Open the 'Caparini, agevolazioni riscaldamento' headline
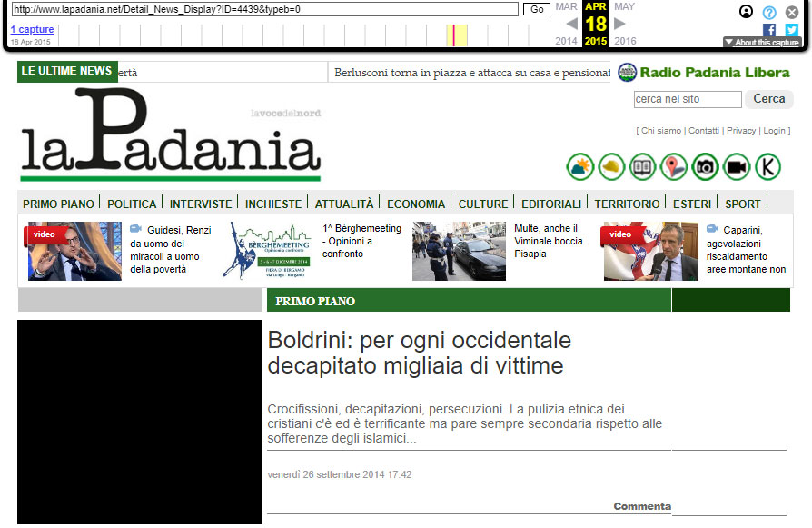The height and width of the screenshot is (528, 812). pyautogui.click(x=747, y=249)
